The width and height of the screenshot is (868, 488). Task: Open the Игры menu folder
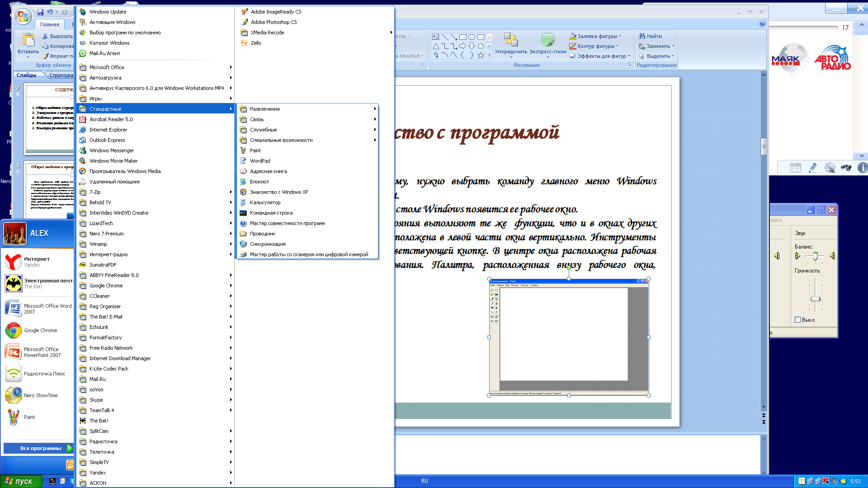[x=156, y=99]
